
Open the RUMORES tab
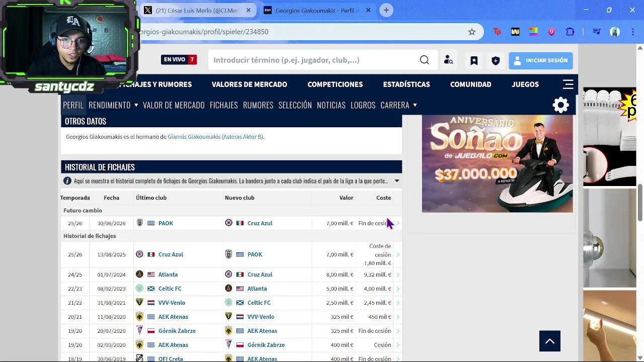(x=258, y=105)
